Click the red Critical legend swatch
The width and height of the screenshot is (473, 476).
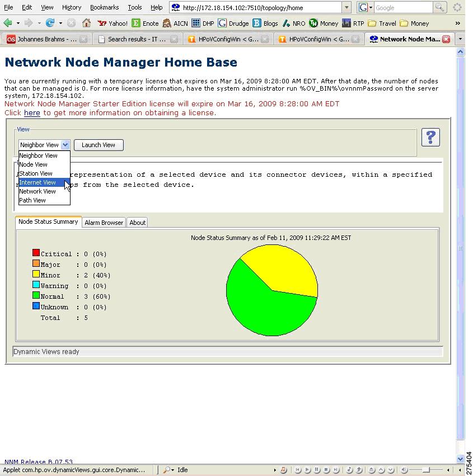[x=36, y=253]
